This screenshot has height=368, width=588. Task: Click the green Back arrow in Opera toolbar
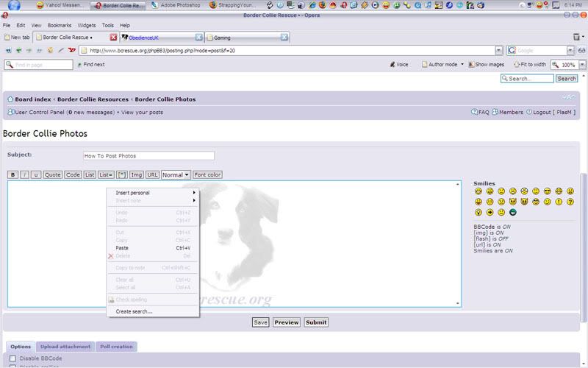18,50
